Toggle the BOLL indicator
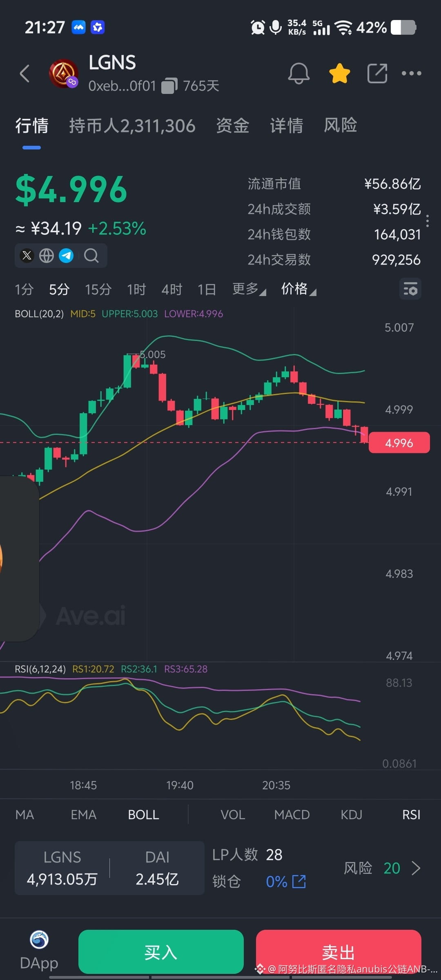The width and height of the screenshot is (441, 980). (x=143, y=815)
